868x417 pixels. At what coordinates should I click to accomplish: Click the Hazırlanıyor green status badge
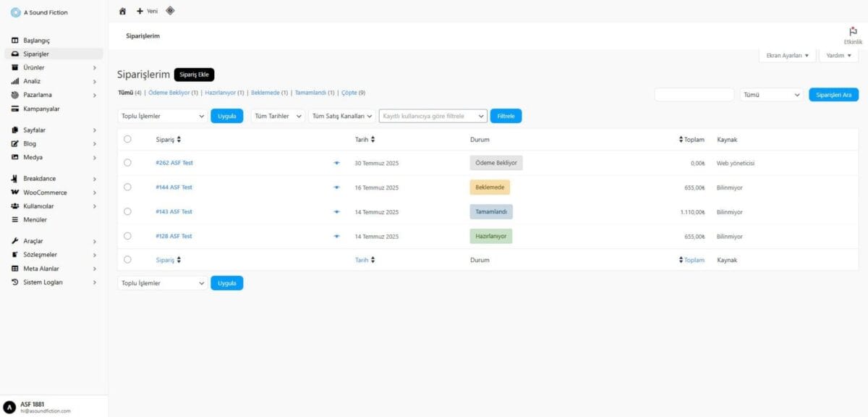pos(490,236)
